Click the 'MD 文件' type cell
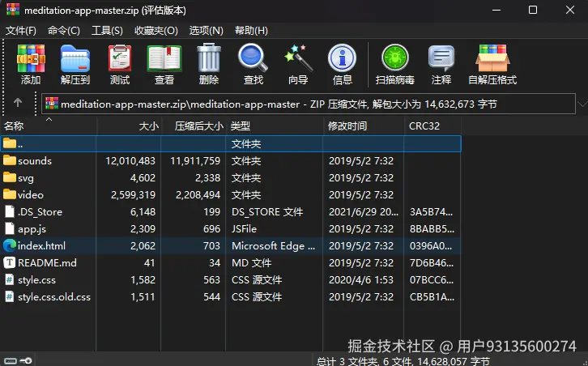 [x=251, y=262]
